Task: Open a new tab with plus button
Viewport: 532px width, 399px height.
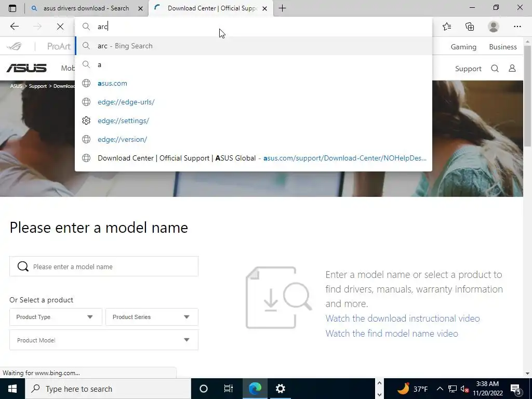Action: pos(282,8)
